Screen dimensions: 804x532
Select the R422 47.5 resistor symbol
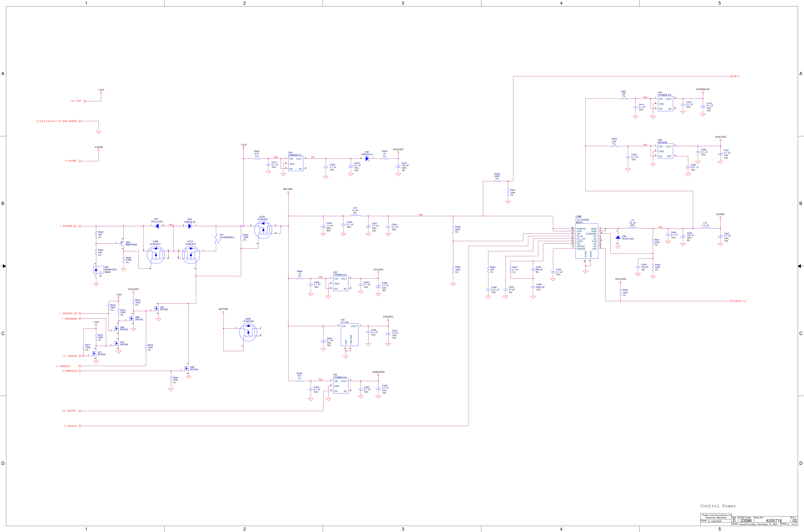click(x=257, y=158)
